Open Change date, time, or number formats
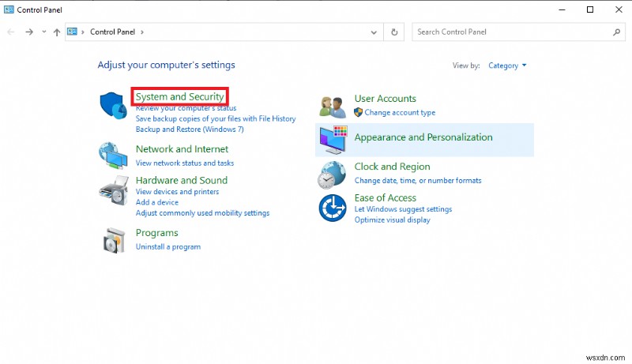 tap(418, 180)
